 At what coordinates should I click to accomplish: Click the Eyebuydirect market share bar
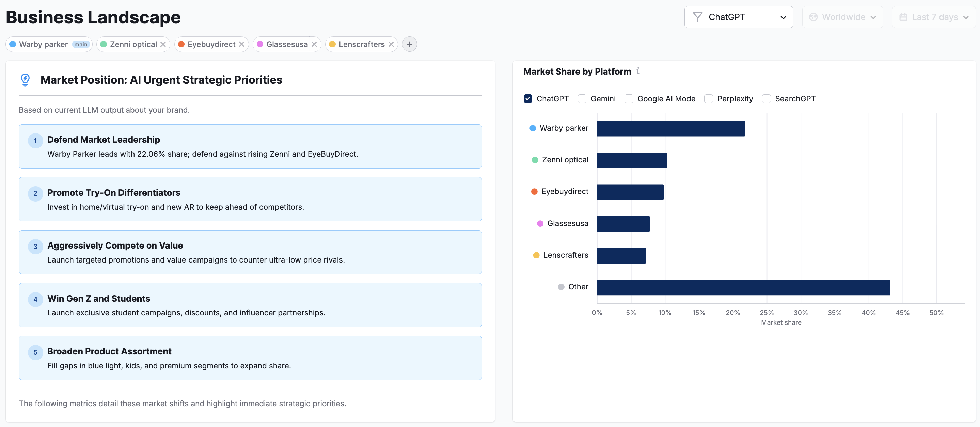(x=630, y=192)
